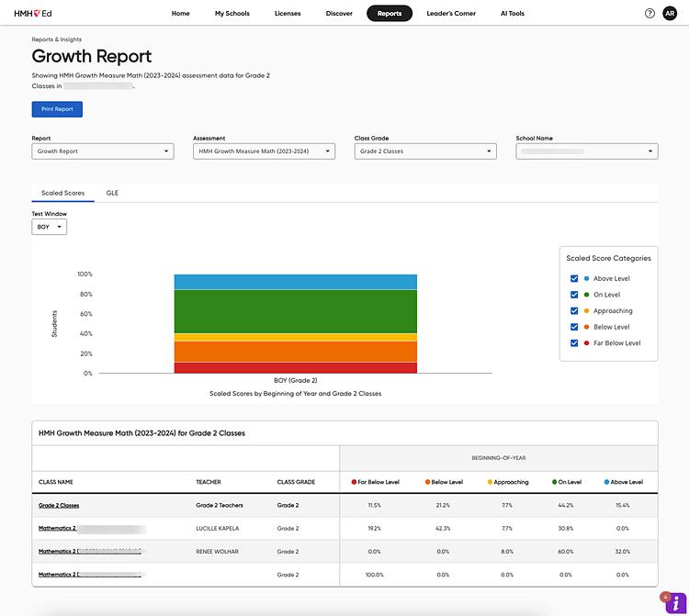Image resolution: width=689 pixels, height=616 pixels.
Task: Click the 21.2% Below Level cell
Action: coord(443,505)
